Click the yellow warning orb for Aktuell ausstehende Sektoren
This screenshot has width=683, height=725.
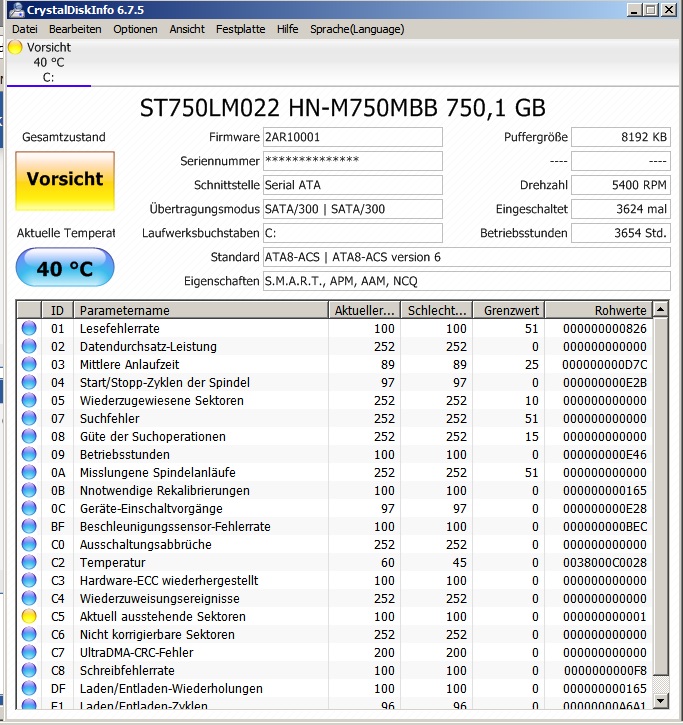click(x=29, y=617)
